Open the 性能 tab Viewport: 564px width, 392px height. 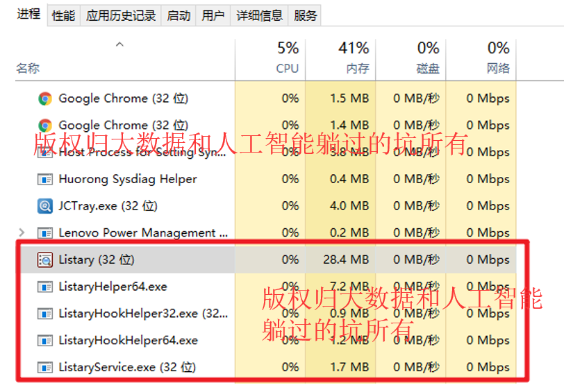point(63,16)
